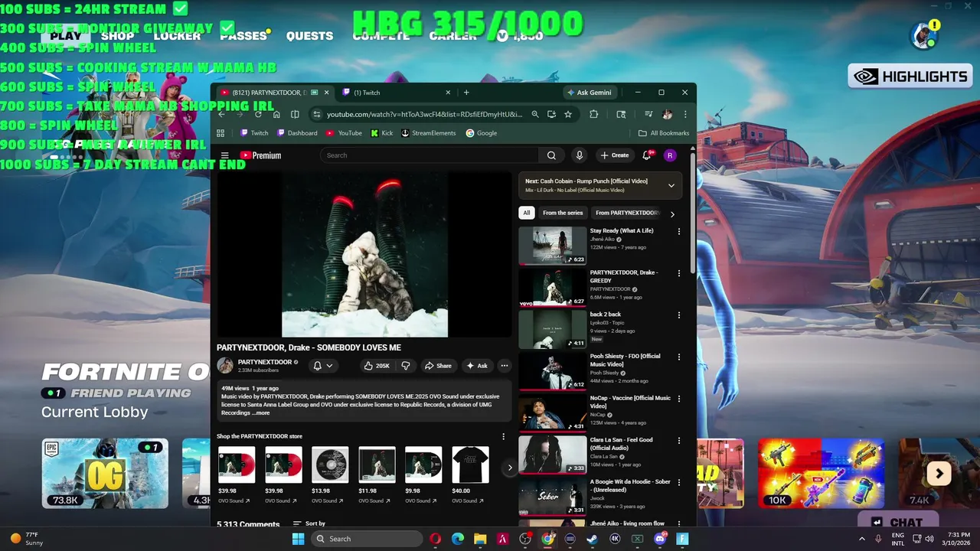Expand the Next up playlist chevron
Screen dimensions: 980x551
(671, 185)
